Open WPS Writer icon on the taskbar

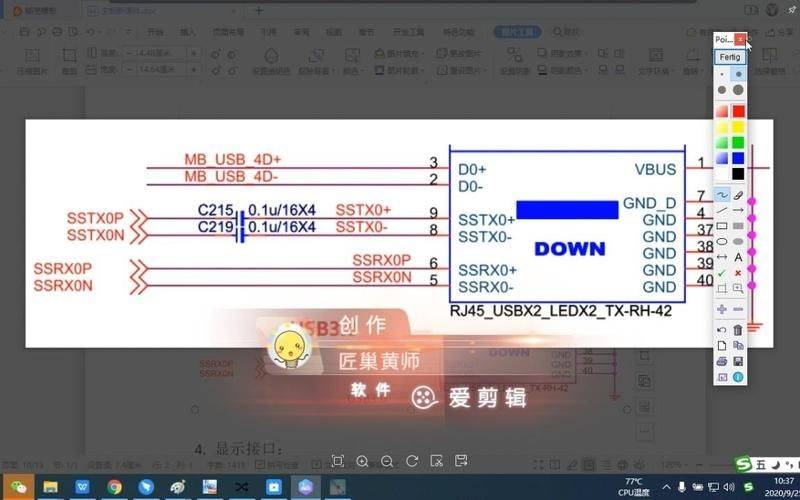pos(82,487)
